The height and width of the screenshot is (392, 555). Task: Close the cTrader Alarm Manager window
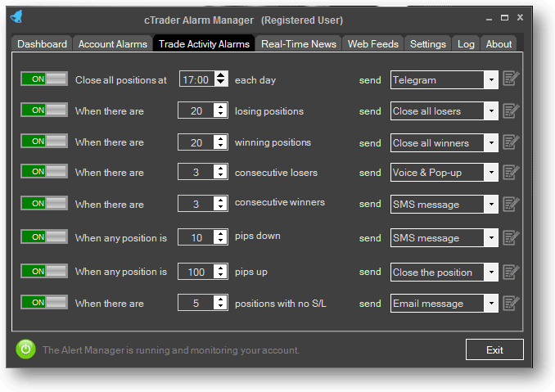520,17
